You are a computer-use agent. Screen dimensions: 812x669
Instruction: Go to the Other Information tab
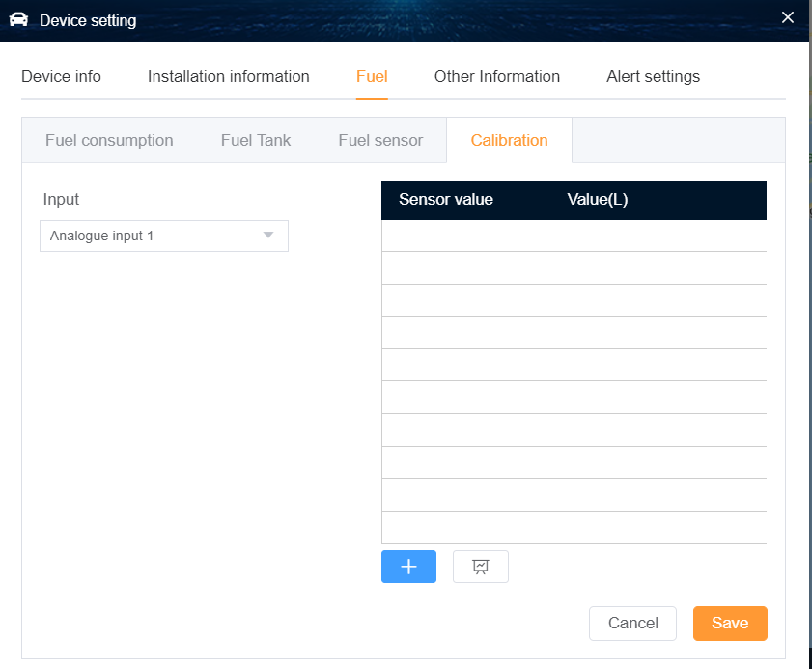pos(497,76)
